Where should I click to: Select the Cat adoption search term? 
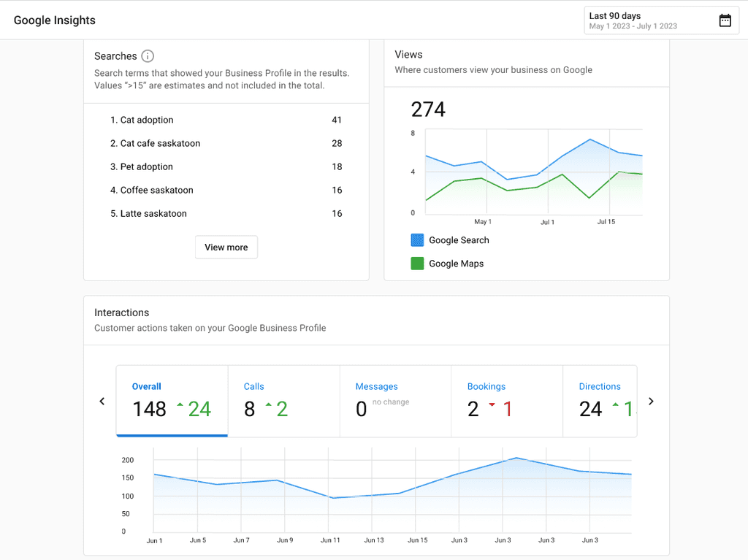146,120
